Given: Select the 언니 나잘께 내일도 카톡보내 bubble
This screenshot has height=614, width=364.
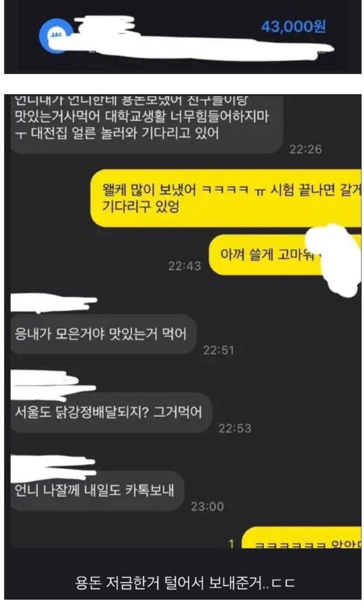Looking at the screenshot, I should pyautogui.click(x=97, y=491).
